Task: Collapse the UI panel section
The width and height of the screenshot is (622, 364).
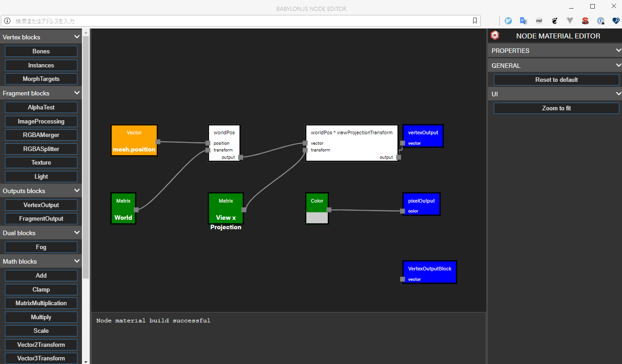Action: pos(618,94)
